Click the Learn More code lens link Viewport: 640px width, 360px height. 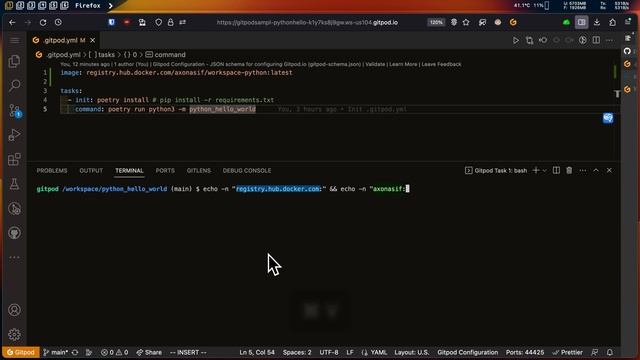point(403,64)
